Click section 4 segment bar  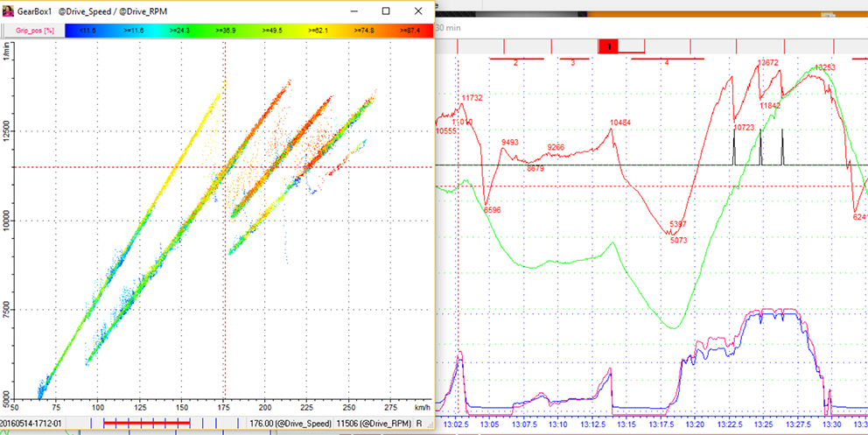[667, 60]
